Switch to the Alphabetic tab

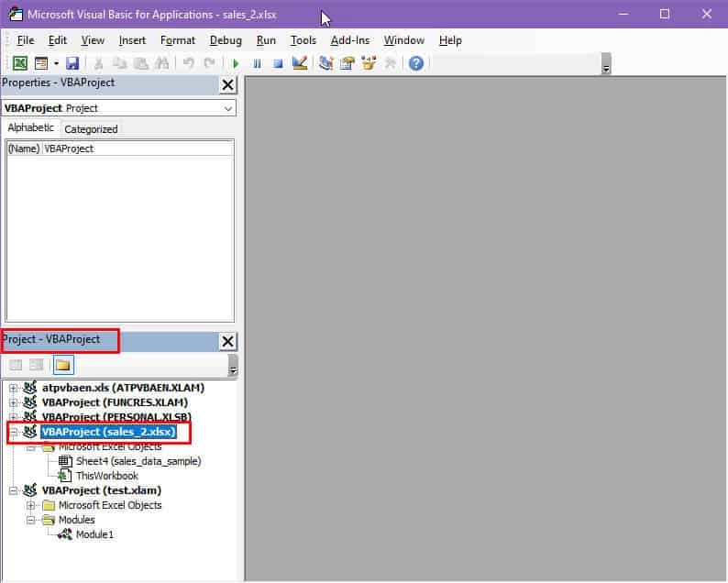click(x=30, y=127)
